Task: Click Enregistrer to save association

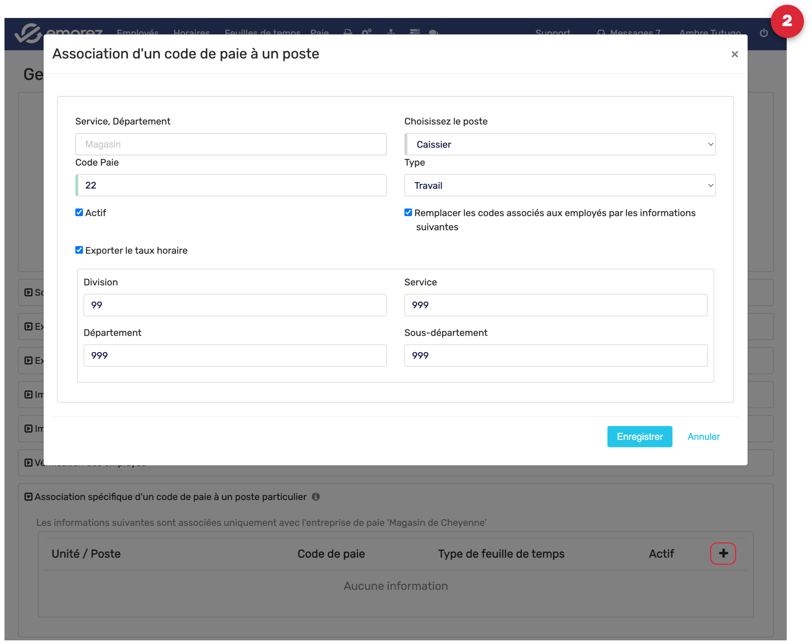Action: 639,436
